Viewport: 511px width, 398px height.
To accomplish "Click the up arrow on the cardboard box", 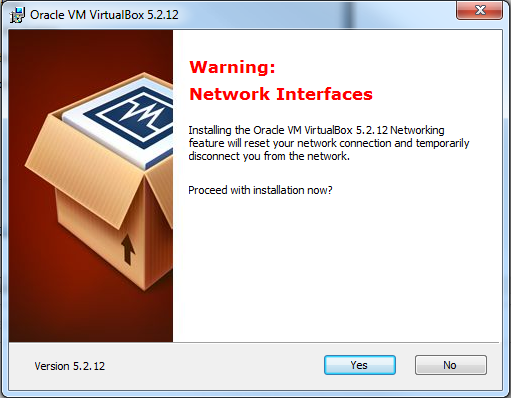I will [128, 249].
